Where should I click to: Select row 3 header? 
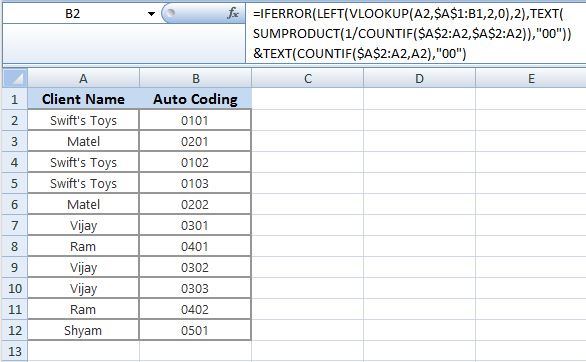15,141
